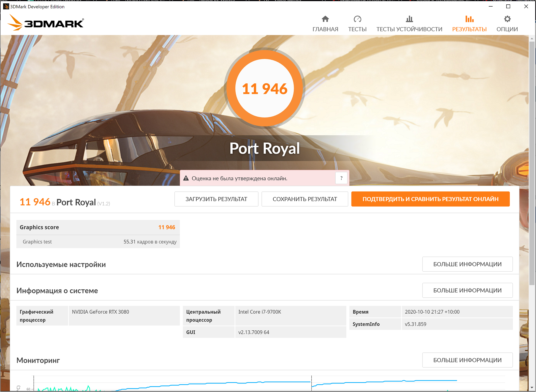536x392 pixels.
Task: Click the question mark help button
Action: tap(341, 178)
